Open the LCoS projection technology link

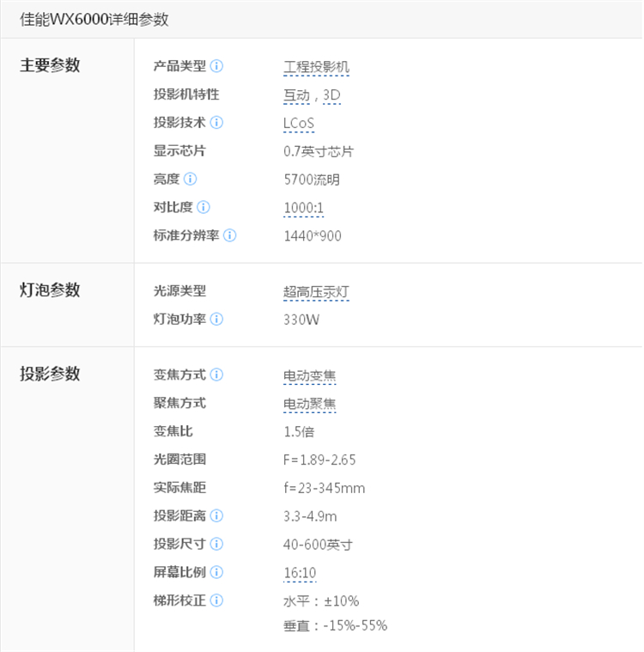[299, 124]
